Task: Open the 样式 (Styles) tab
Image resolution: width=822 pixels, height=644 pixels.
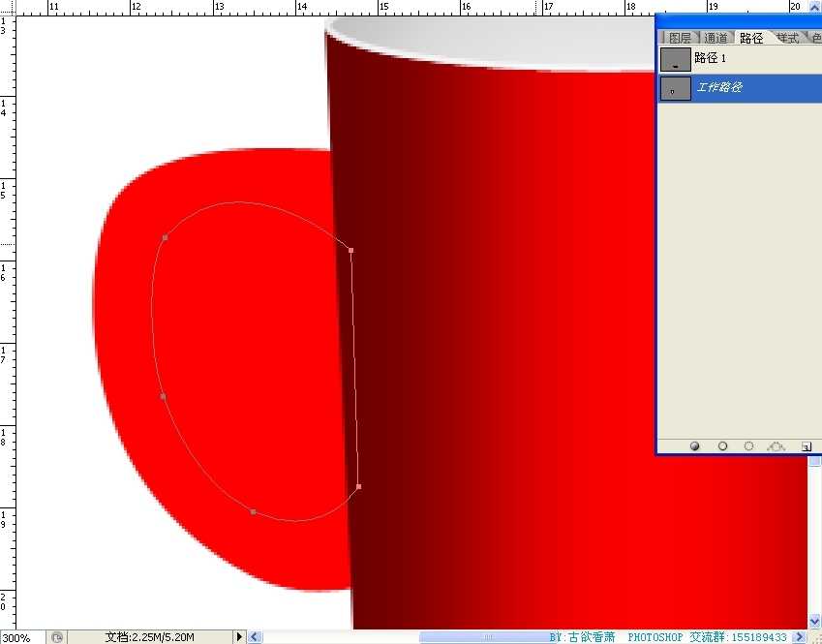Action: click(787, 38)
